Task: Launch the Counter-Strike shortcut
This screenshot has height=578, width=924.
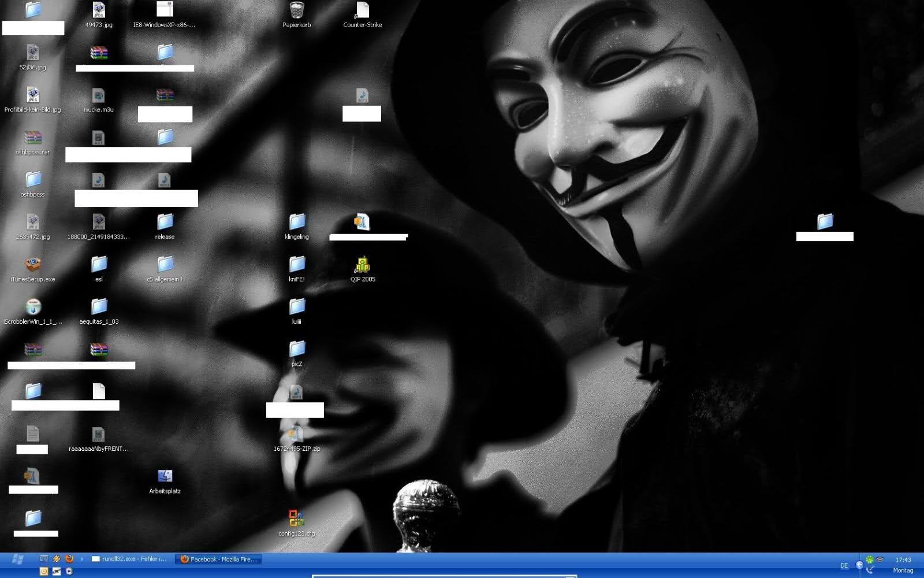Action: [x=362, y=11]
